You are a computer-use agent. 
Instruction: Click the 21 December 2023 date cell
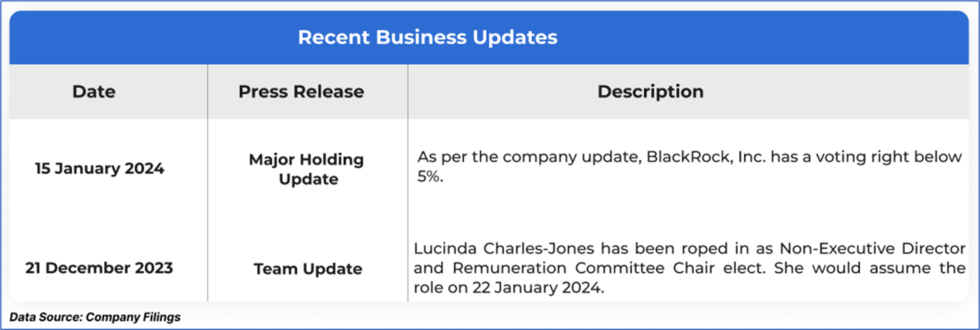pyautogui.click(x=99, y=268)
